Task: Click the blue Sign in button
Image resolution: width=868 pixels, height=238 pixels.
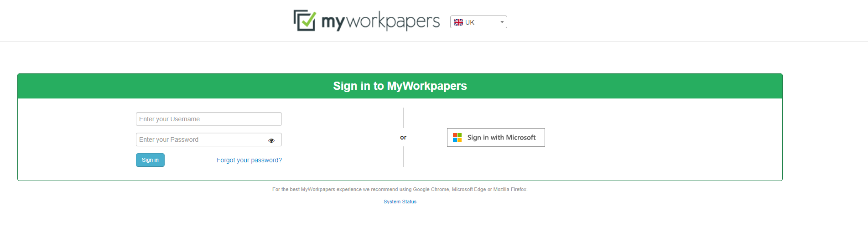Action: [x=150, y=160]
